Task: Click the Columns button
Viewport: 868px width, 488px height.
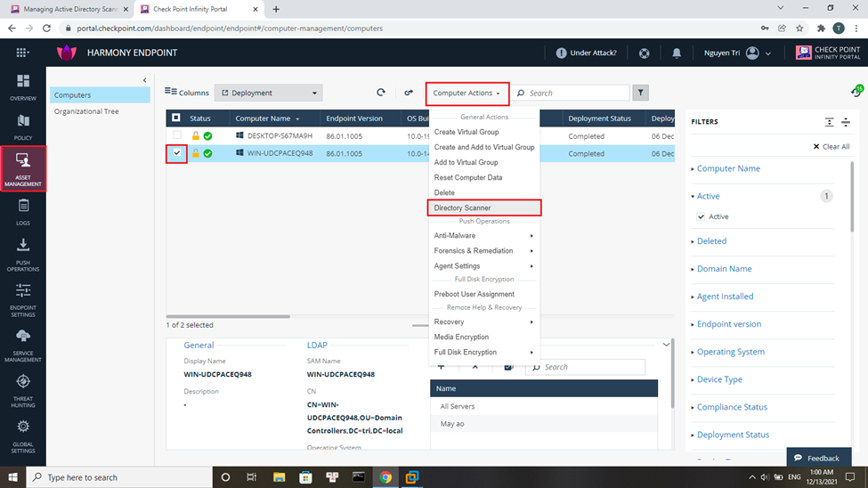Action: (187, 93)
